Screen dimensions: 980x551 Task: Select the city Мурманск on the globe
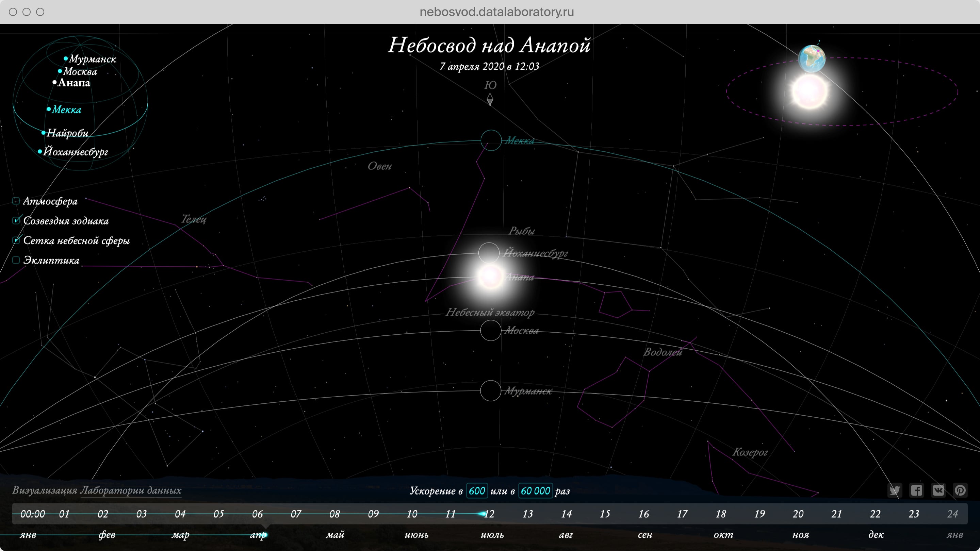point(90,59)
